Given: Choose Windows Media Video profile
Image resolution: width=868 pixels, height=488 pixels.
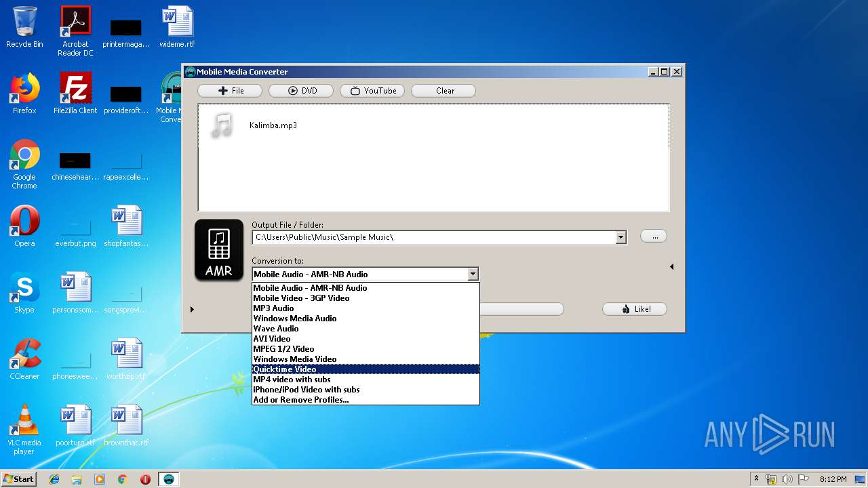Looking at the screenshot, I should (x=366, y=359).
